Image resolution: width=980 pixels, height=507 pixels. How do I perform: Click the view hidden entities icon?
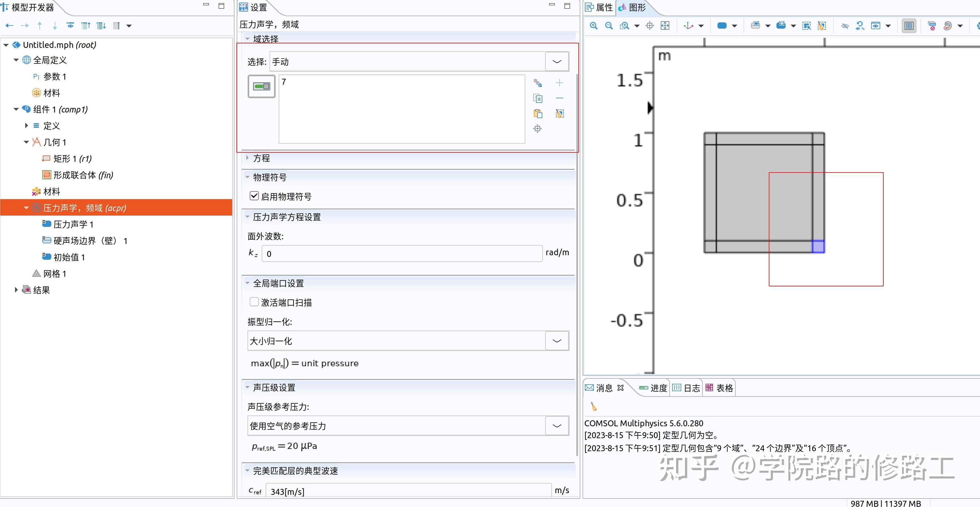(x=876, y=26)
